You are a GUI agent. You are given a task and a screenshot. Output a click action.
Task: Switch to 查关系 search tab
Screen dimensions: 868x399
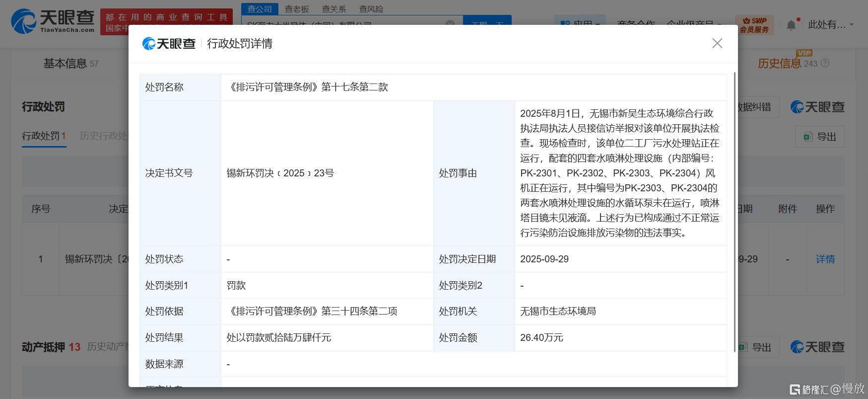(334, 9)
